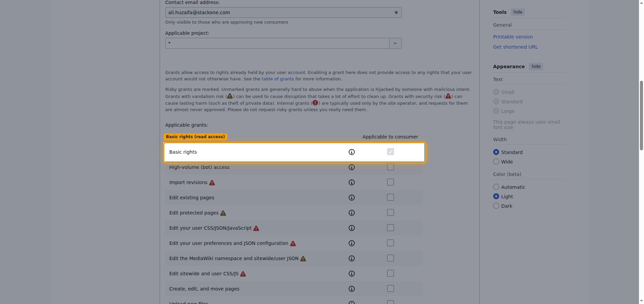
Task: Open info for Create, edit, and move pages
Action: point(352,289)
